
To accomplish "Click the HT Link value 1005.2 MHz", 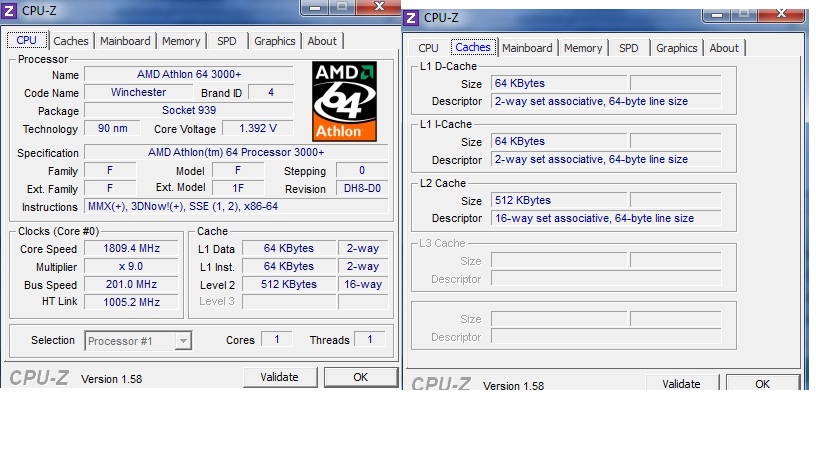I will point(131,302).
